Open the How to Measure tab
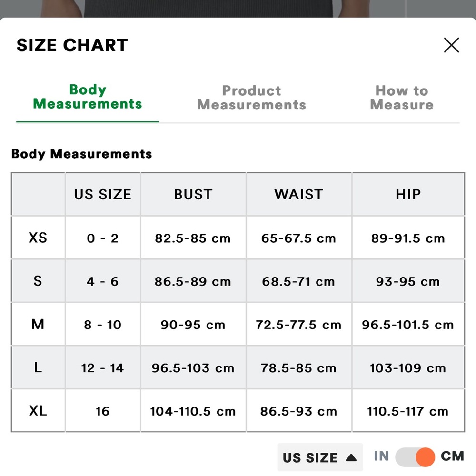Viewport: 476px width, 476px height. pos(402,98)
